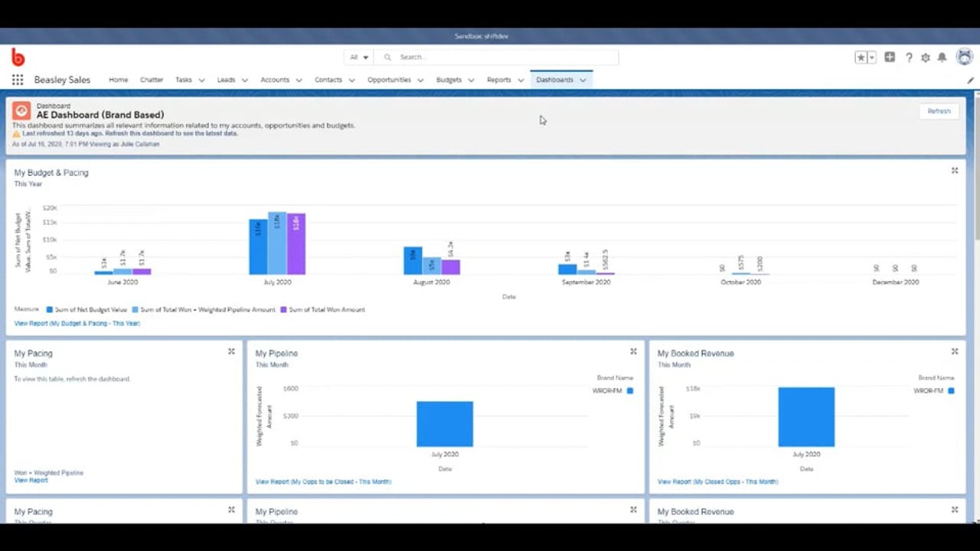Viewport: 980px width, 551px height.
Task: Open the user profile avatar
Action: [964, 57]
